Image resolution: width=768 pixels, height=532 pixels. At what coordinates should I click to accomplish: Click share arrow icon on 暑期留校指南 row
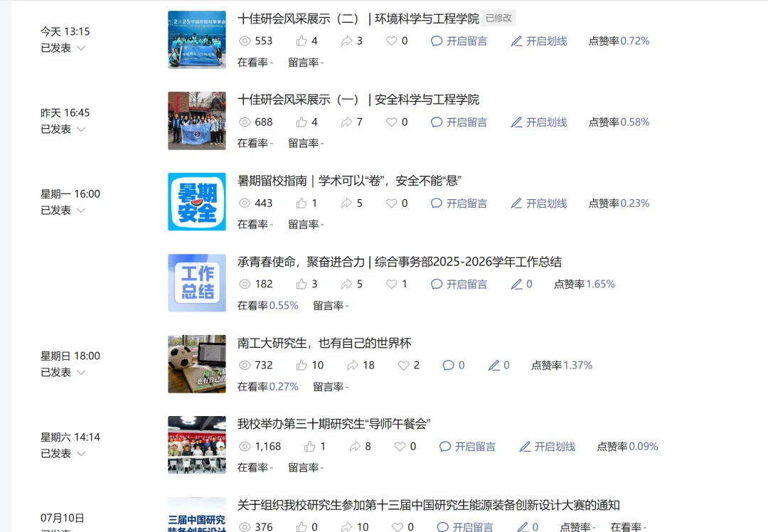pyautogui.click(x=346, y=203)
